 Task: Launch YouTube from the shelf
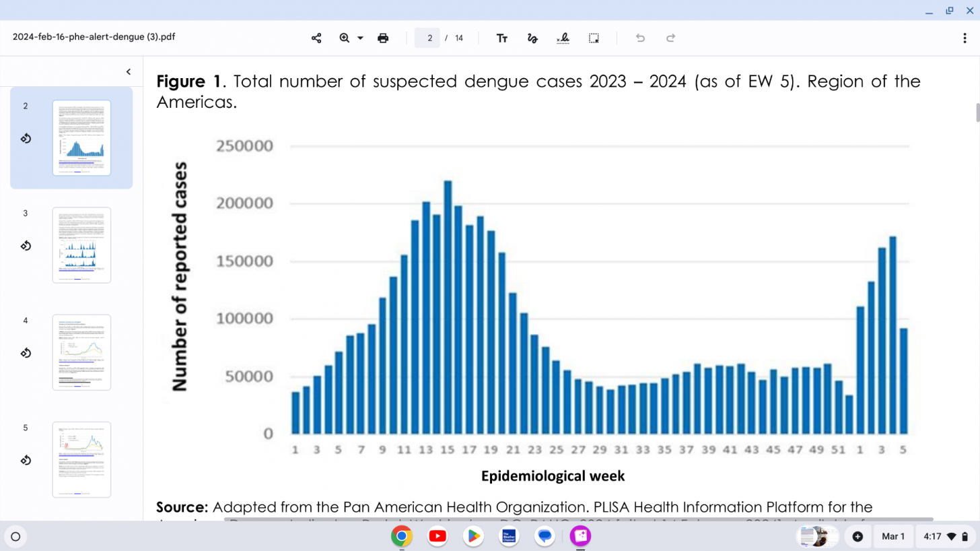pos(438,536)
